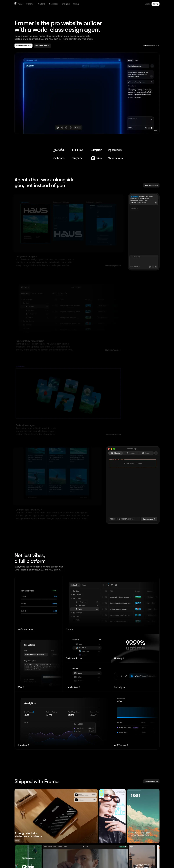Click the Sign up button

(155, 4)
